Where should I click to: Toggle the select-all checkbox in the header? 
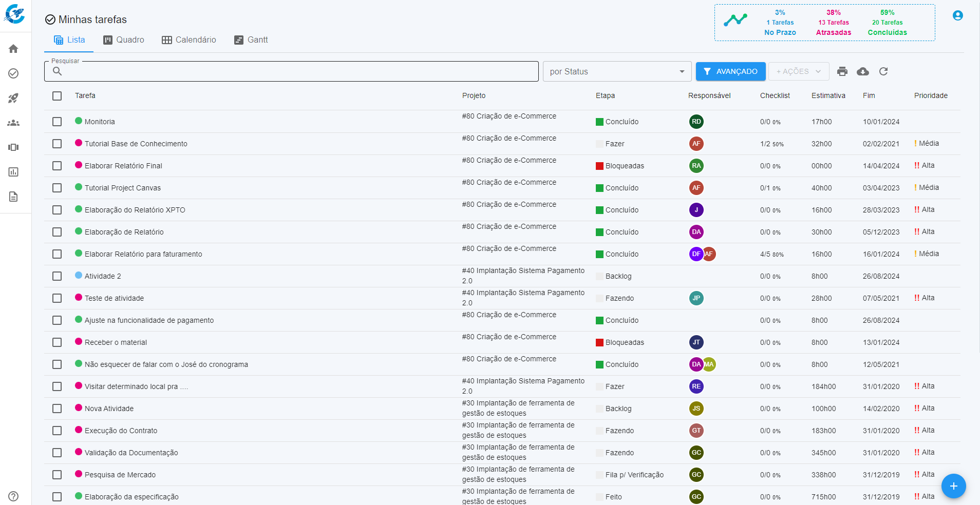click(x=57, y=96)
